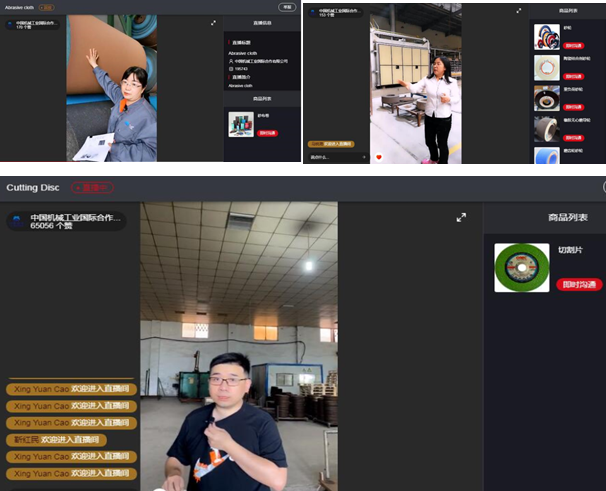Click the 65056 likes broadcaster name label
Image resolution: width=606 pixels, height=491 pixels.
[x=75, y=221]
